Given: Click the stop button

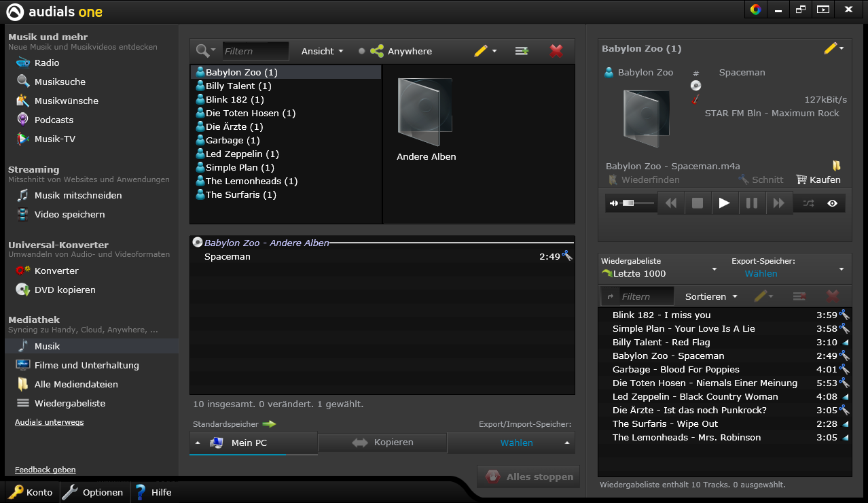Looking at the screenshot, I should [x=698, y=203].
